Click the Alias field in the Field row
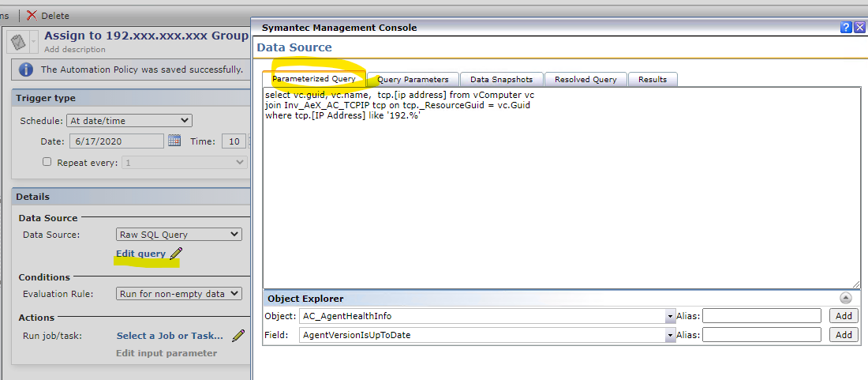This screenshot has width=868, height=380. coord(761,335)
